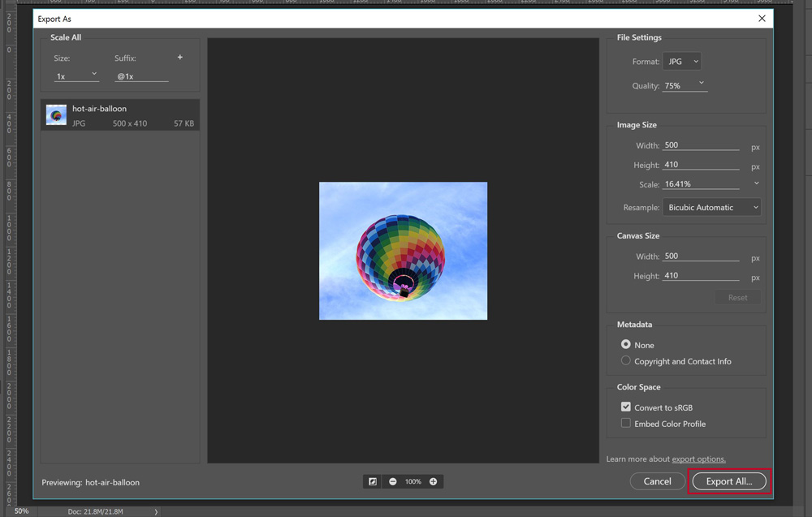Click the Export All button
The height and width of the screenshot is (517, 812).
729,481
